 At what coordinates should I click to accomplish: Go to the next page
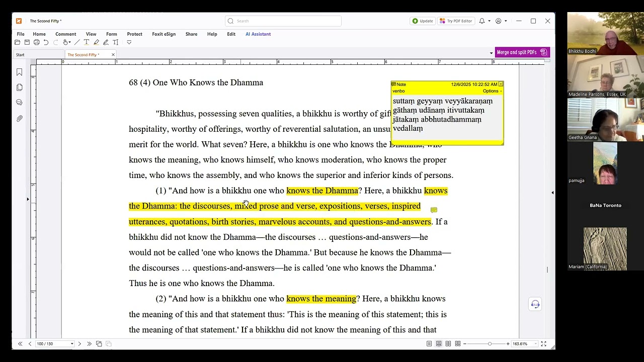click(79, 344)
